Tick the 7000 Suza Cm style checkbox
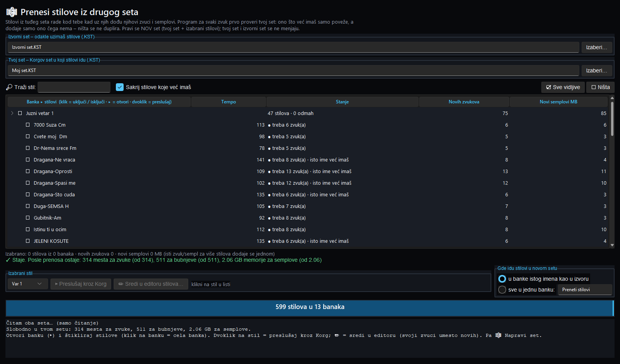Image resolution: width=620 pixels, height=364 pixels. coord(28,125)
